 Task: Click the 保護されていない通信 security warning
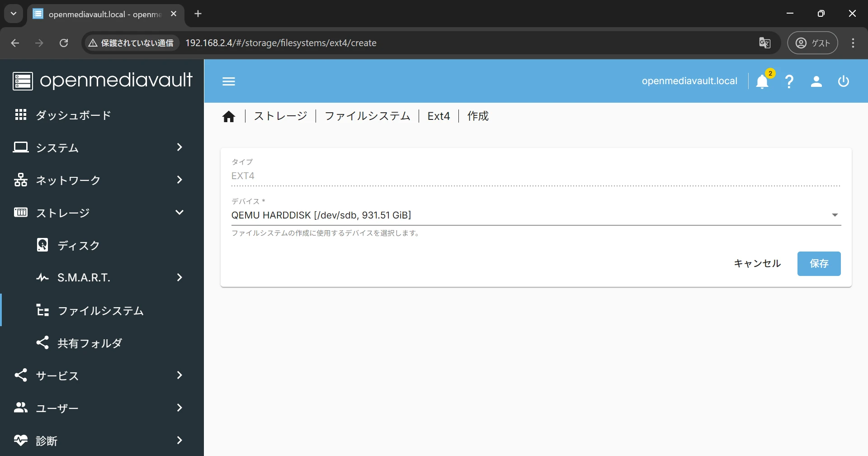131,43
